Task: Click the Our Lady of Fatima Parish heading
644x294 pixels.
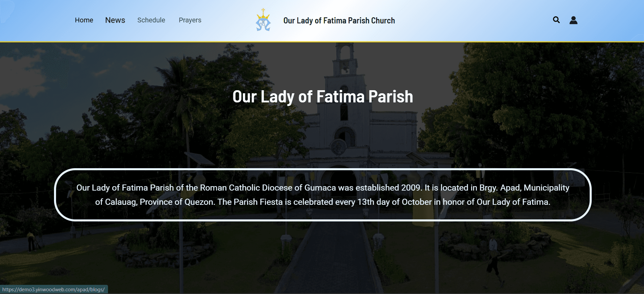Action: (323, 97)
